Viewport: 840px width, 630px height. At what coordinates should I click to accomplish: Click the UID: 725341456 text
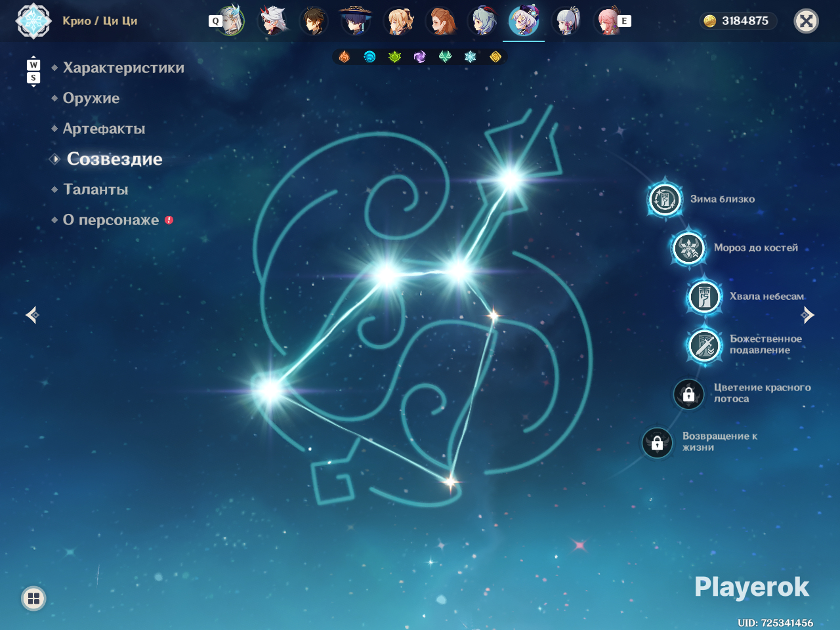pos(775,623)
